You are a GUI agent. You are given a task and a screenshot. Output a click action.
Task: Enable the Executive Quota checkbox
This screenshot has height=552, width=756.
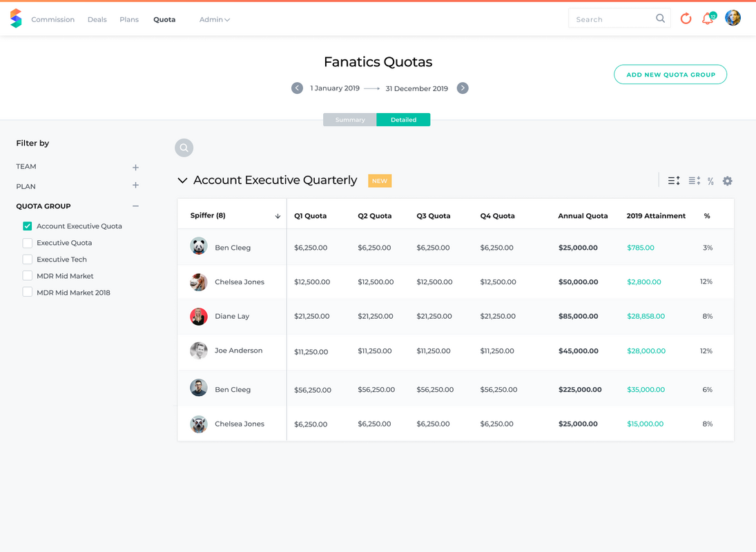(x=26, y=242)
